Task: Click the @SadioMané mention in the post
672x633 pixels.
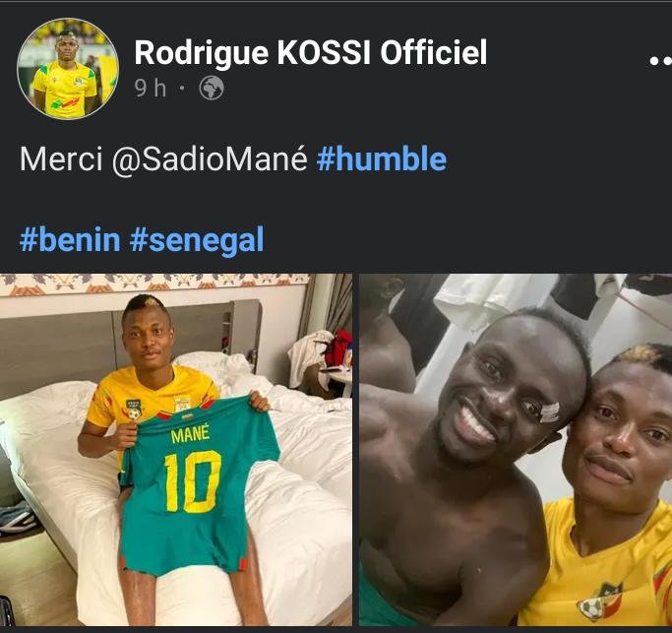Action: click(210, 158)
